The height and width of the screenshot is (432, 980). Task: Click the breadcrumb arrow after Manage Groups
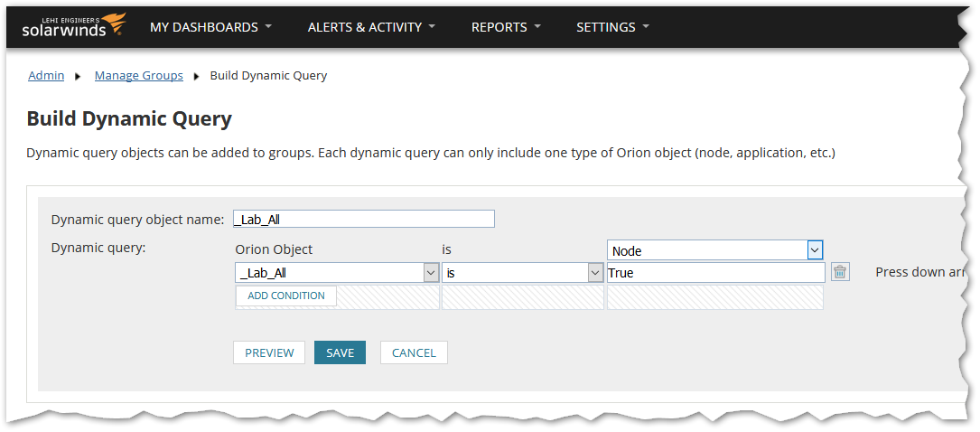(197, 77)
